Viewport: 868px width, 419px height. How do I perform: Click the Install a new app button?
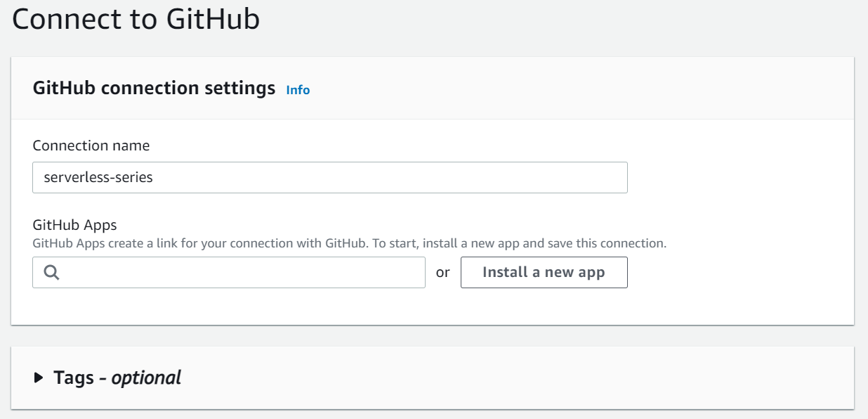[x=544, y=272]
